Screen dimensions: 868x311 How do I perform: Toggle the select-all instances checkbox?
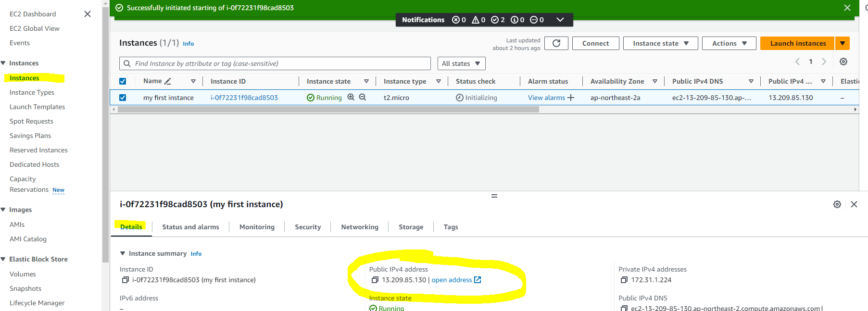(123, 81)
